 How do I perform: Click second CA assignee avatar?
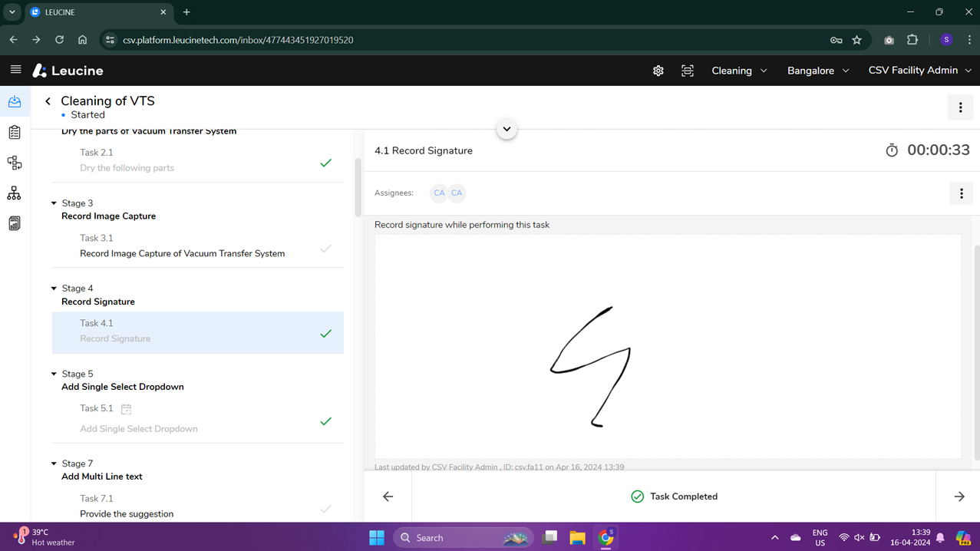[x=457, y=193]
